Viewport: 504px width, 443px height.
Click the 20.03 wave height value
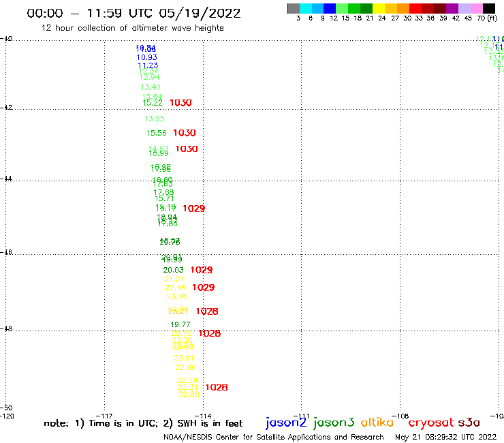[x=173, y=270]
